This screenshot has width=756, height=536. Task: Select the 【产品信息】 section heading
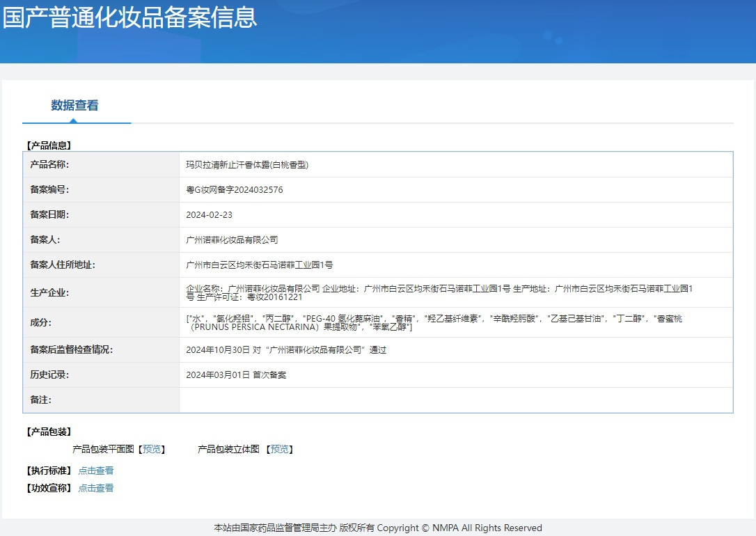click(x=49, y=145)
